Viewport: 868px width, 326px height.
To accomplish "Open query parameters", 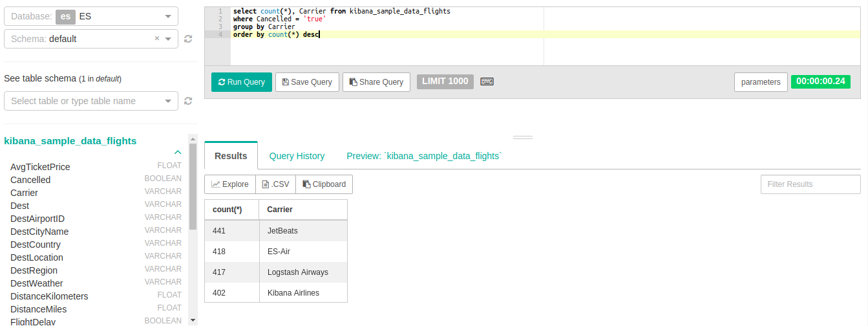I will [x=761, y=82].
